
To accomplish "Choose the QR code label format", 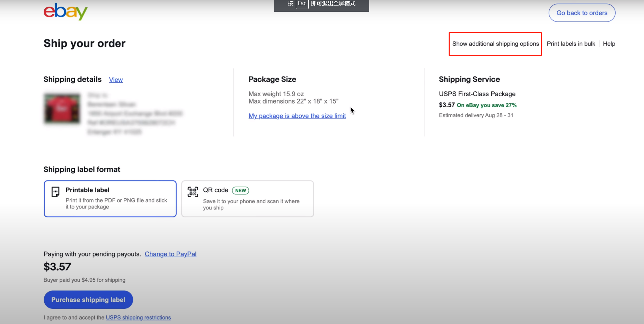I will coord(248,199).
